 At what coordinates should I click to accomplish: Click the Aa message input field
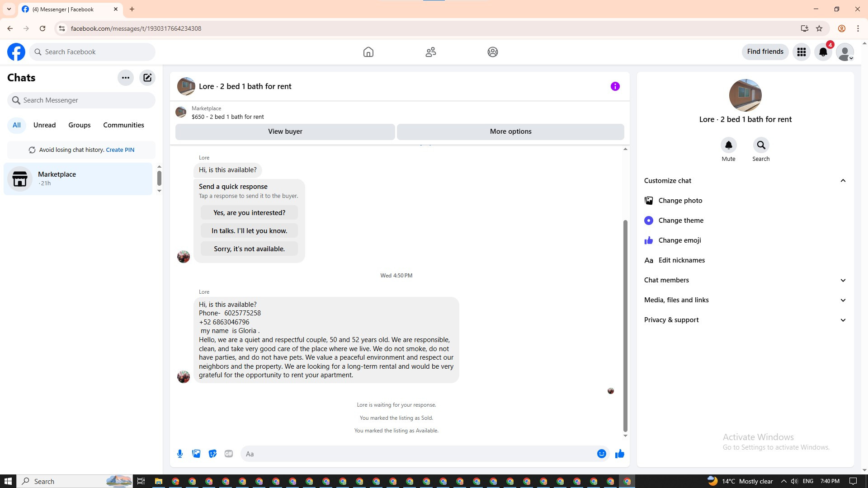[416, 454]
